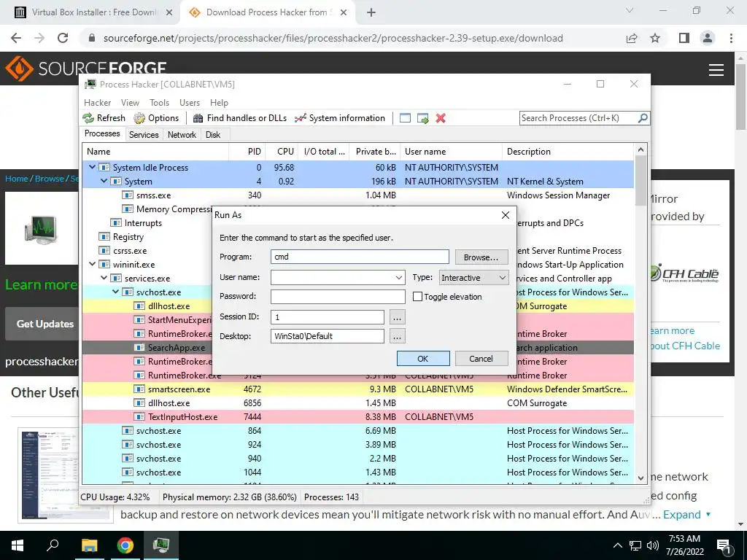Click the Refresh toolbar icon
The image size is (747, 560).
coord(88,118)
